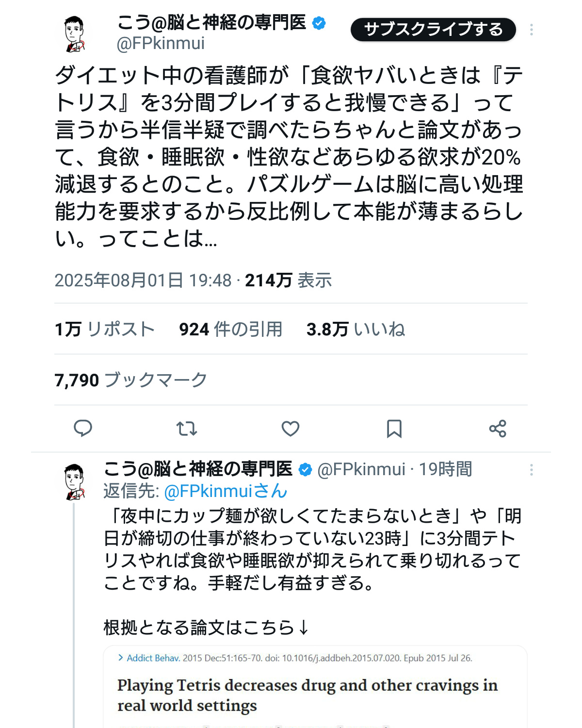
Task: Open the main tweet's three-dot menu
Action: 532,30
